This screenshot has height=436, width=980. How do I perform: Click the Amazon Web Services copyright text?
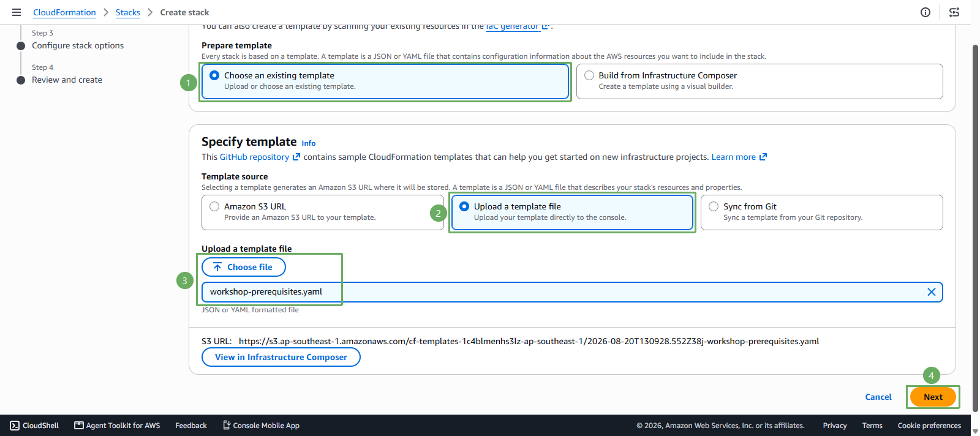[x=720, y=426]
